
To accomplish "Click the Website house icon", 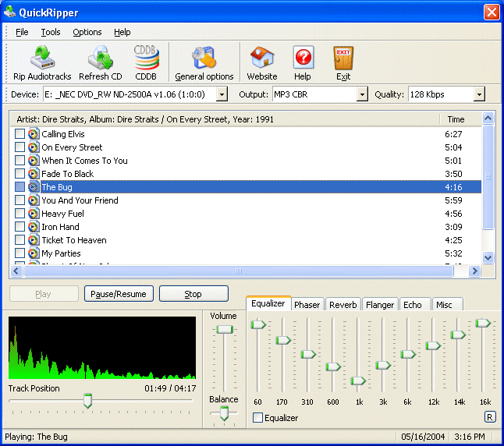I will pyautogui.click(x=262, y=57).
